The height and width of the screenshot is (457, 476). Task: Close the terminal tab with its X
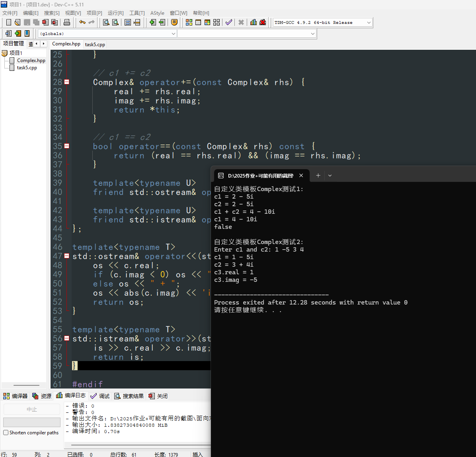[301, 176]
